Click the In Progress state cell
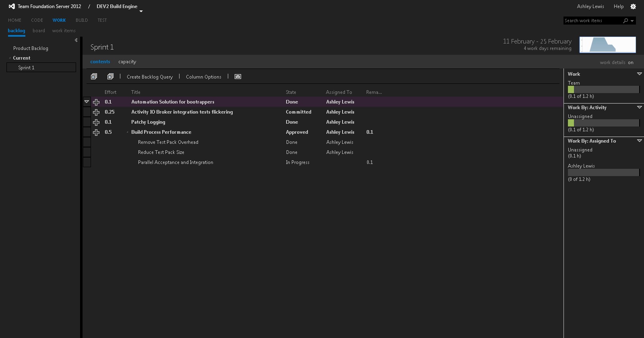This screenshot has width=644, height=338. [x=297, y=162]
